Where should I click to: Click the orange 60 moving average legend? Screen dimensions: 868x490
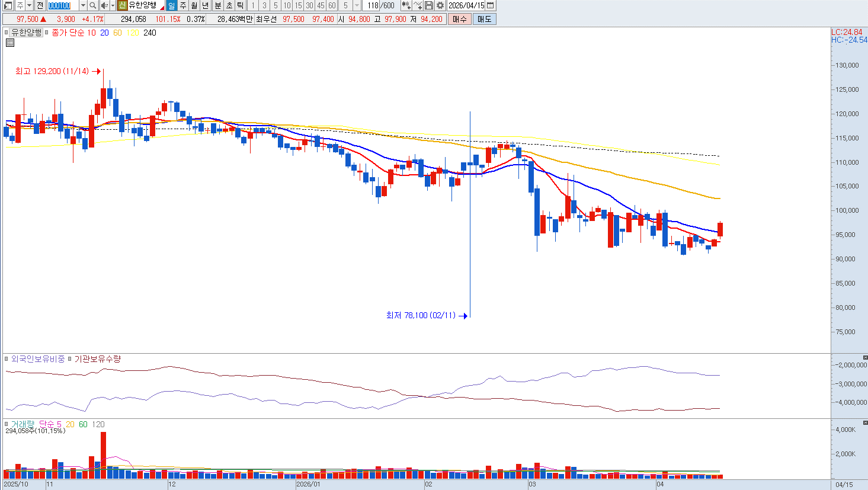pyautogui.click(x=117, y=33)
